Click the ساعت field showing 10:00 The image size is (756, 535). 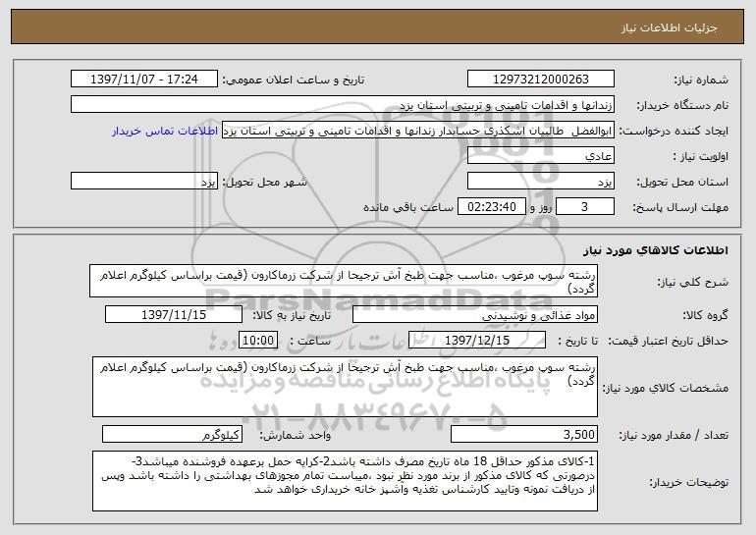click(x=258, y=341)
